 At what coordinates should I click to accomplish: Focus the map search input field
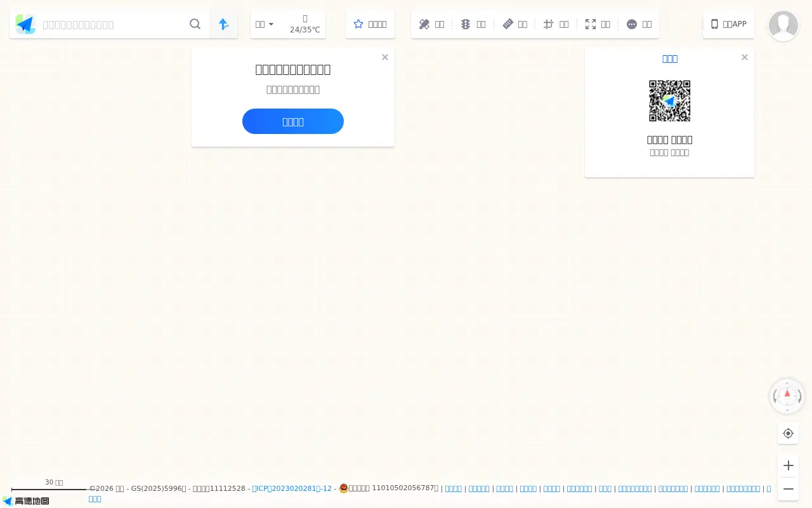[x=113, y=24]
